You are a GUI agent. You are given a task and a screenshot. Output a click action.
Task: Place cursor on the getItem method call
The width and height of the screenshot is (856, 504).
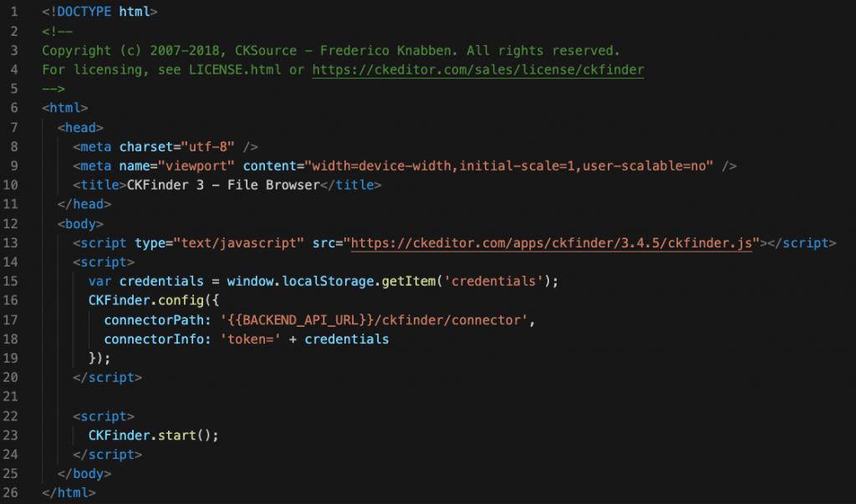coord(409,282)
